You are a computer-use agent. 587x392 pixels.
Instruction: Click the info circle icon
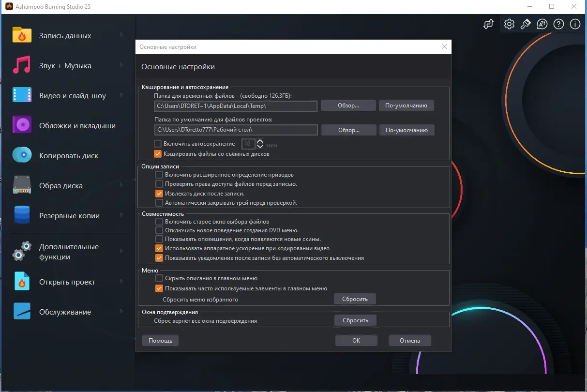tap(575, 24)
